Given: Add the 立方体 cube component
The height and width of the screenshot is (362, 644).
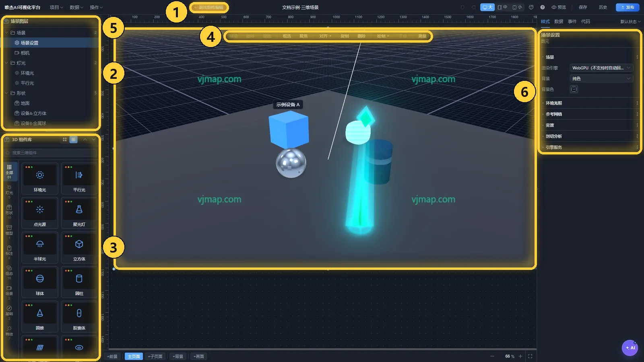Looking at the screenshot, I should point(79,248).
